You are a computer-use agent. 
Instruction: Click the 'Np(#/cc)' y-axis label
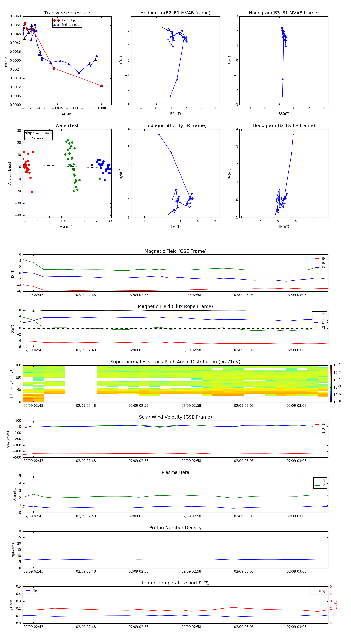13,550
